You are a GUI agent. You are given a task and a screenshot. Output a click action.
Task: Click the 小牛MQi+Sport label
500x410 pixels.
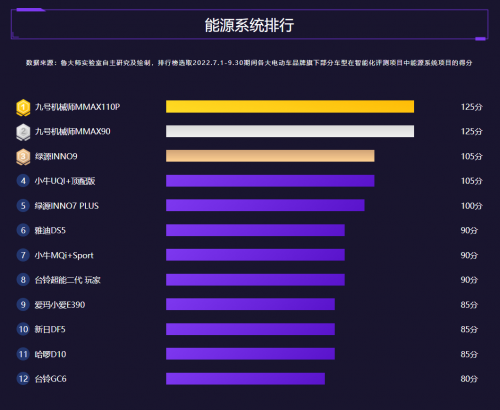[64, 256]
